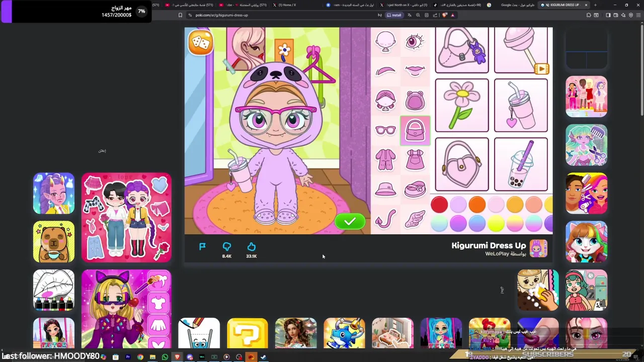Open Premiere Pro from the taskbar
This screenshot has width=644, height=362.
tap(128, 357)
